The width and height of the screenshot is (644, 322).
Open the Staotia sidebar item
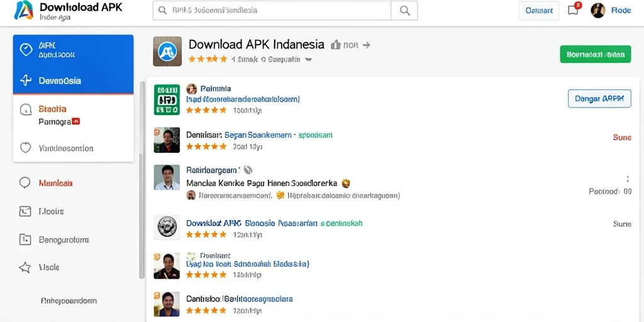point(52,109)
